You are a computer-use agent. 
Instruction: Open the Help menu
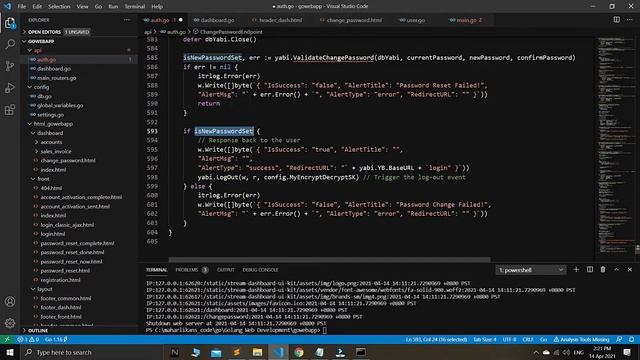coord(157,7)
